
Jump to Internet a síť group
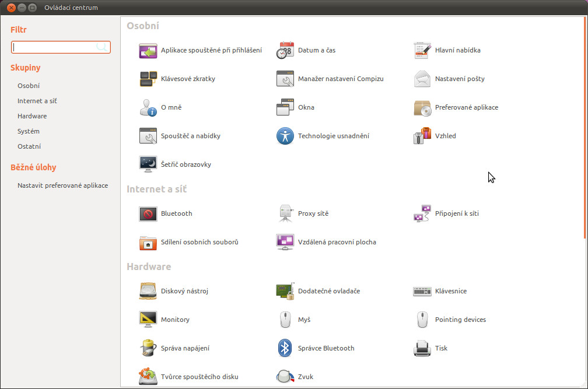[x=37, y=101]
